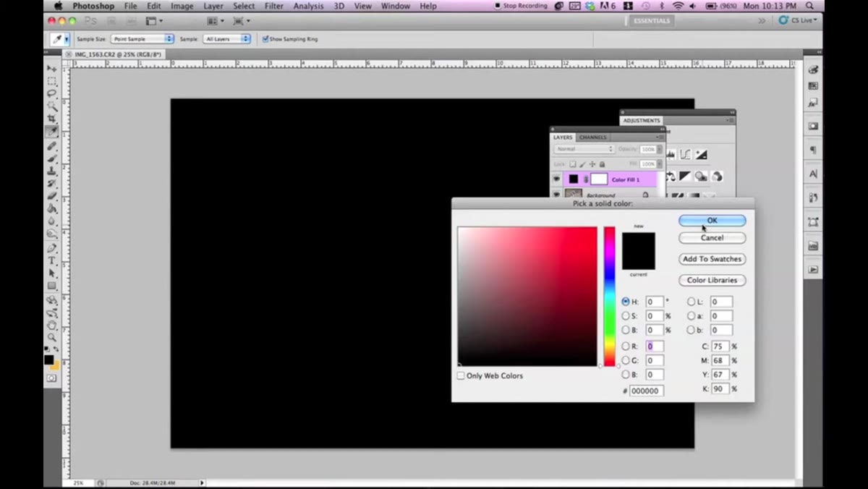This screenshot has height=489, width=868.
Task: Click the Essentials workspace button
Action: 652,21
